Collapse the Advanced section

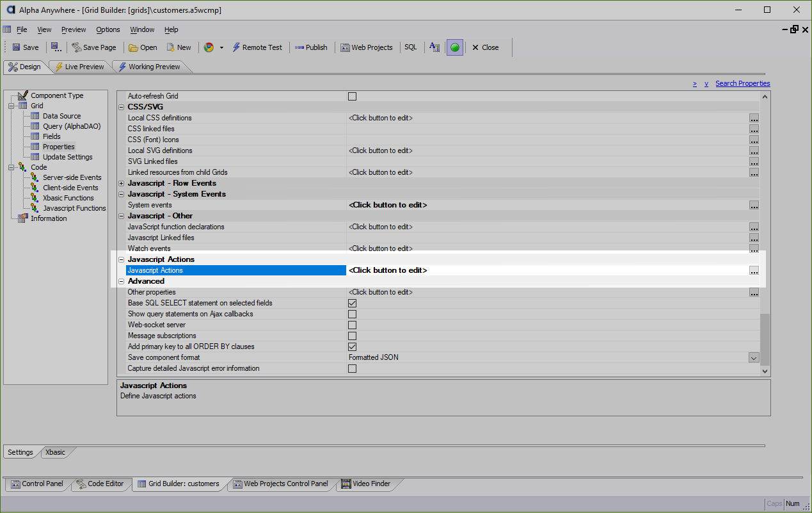tap(122, 281)
